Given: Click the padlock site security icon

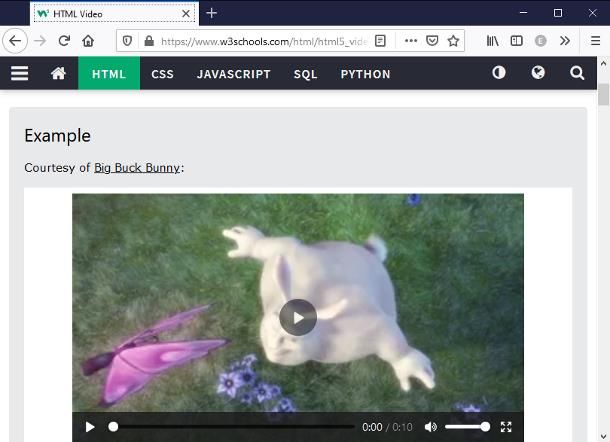Looking at the screenshot, I should 149,41.
